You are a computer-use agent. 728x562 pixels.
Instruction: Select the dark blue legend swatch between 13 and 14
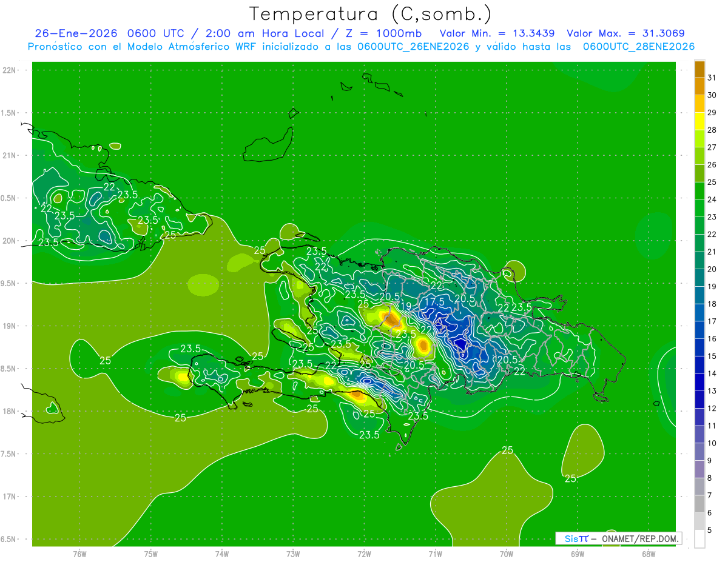(699, 382)
